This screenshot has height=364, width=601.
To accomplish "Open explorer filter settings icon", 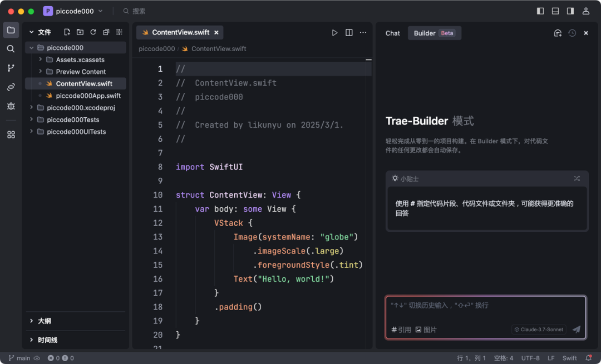I will point(119,32).
